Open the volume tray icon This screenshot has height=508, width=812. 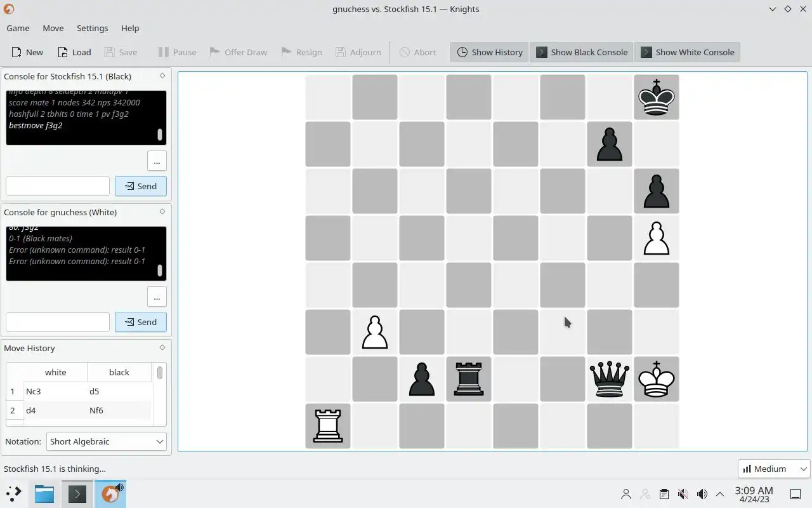(702, 494)
